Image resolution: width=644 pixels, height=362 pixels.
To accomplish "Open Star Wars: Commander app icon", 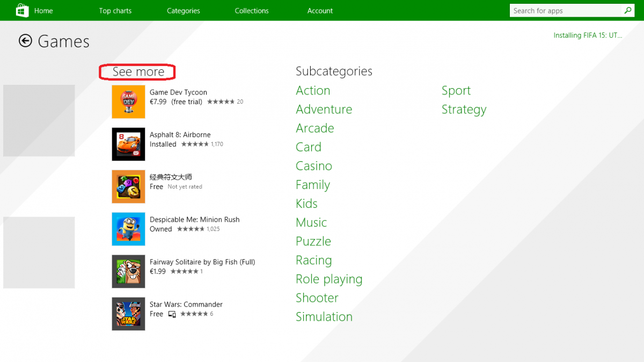I will click(128, 314).
